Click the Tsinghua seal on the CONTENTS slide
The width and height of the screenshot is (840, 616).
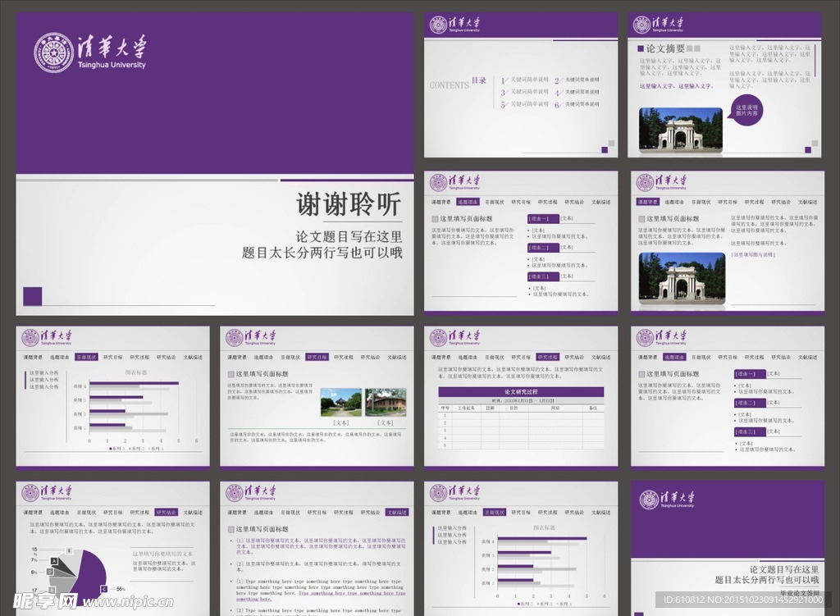(x=438, y=25)
